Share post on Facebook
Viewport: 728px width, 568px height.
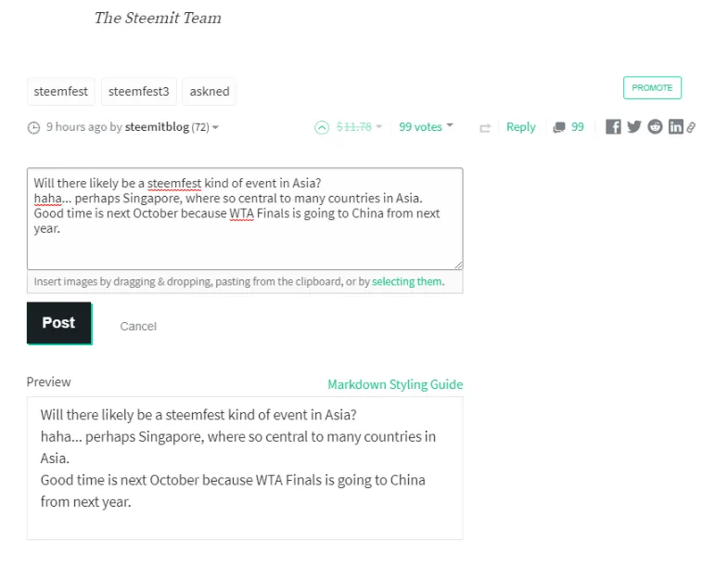613,126
